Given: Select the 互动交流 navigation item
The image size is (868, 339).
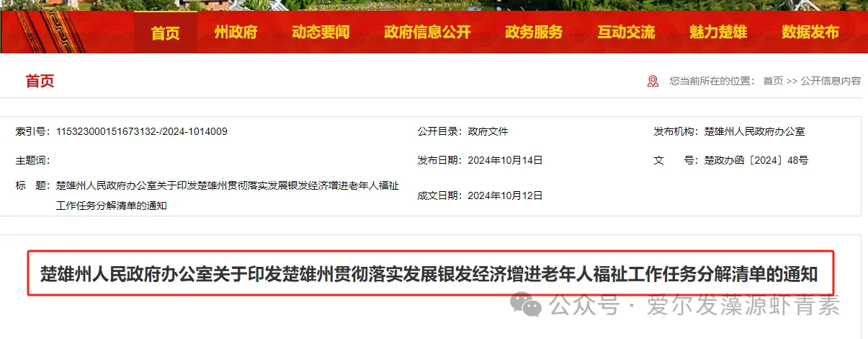Looking at the screenshot, I should pyautogui.click(x=626, y=32).
